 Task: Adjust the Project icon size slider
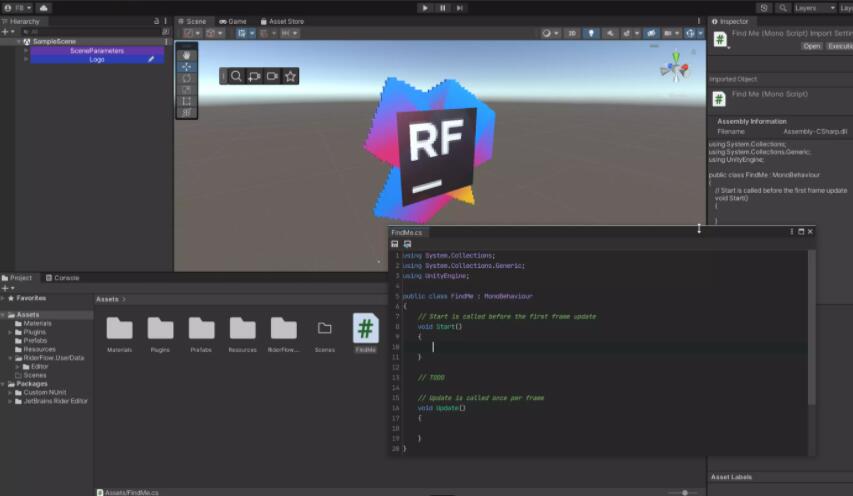click(683, 493)
